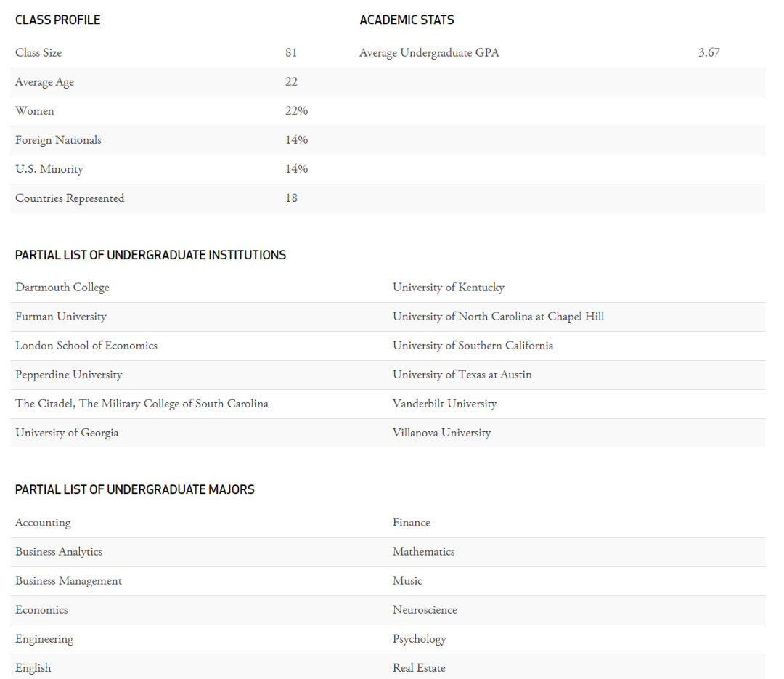Click the Real Estate major entry
This screenshot has width=784, height=679.
pyautogui.click(x=419, y=668)
